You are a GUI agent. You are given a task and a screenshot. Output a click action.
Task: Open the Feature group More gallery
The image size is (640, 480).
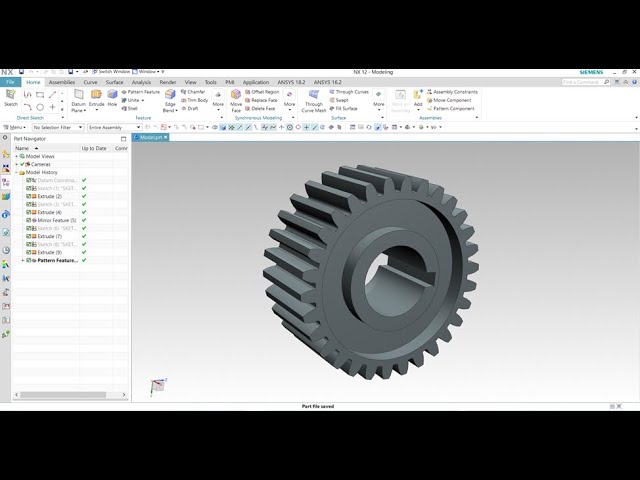pos(218,99)
